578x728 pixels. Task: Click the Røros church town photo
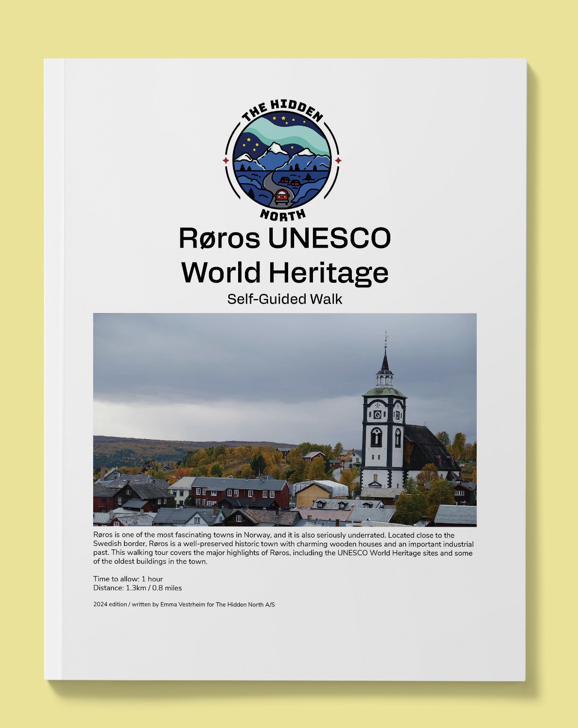coord(285,420)
